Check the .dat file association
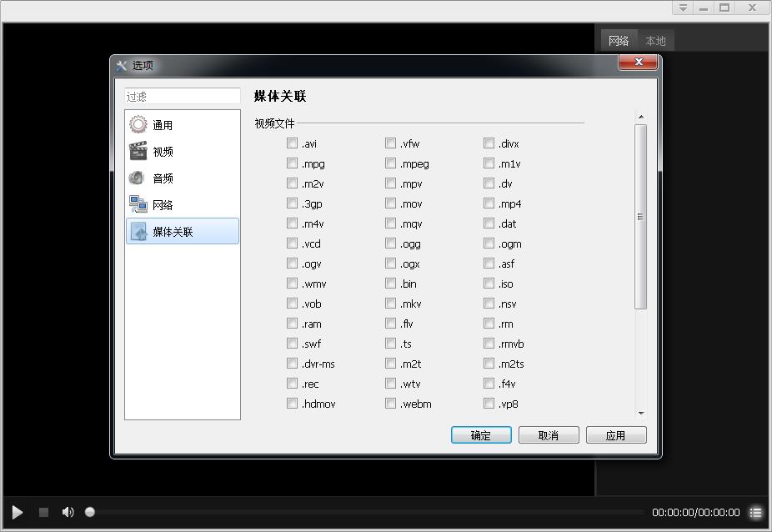Viewport: 772px width, 532px height. pyautogui.click(x=489, y=223)
